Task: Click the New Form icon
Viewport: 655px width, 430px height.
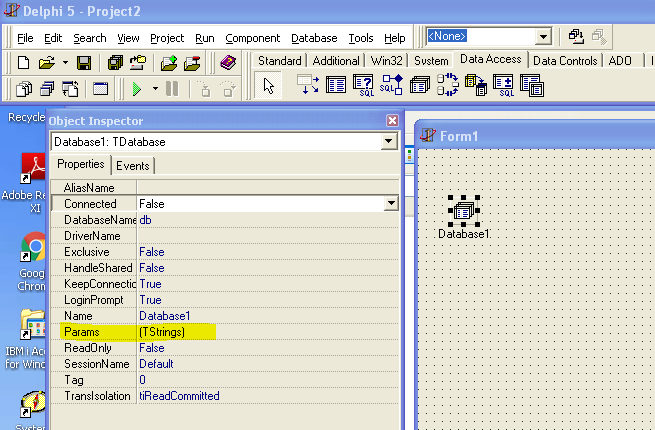Action: [x=100, y=89]
